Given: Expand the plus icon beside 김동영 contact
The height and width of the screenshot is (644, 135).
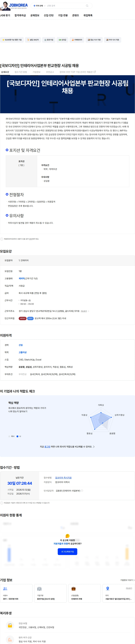Looking at the screenshot, I should click(x=82, y=490).
